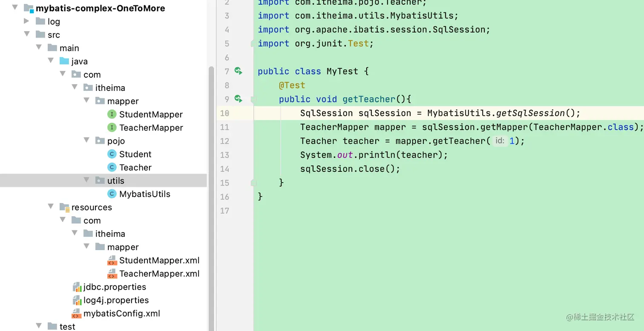Click the TeacherMapper interface icon
Screen dimensions: 644x331
112,128
